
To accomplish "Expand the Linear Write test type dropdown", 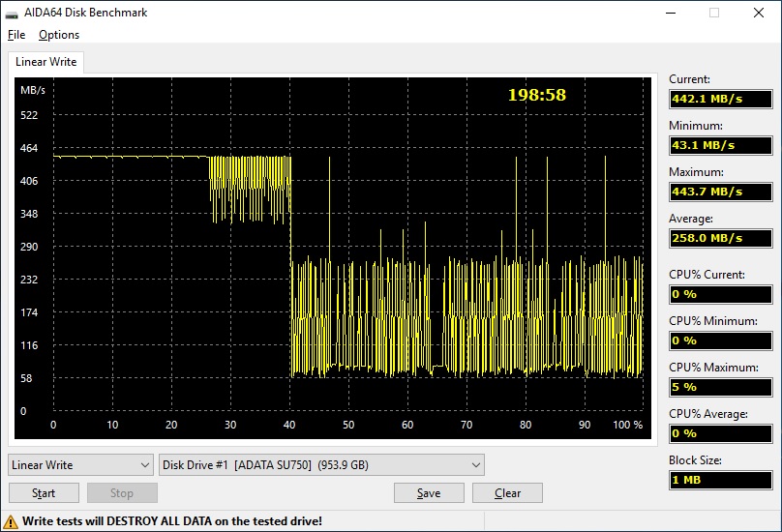I will tap(80, 464).
